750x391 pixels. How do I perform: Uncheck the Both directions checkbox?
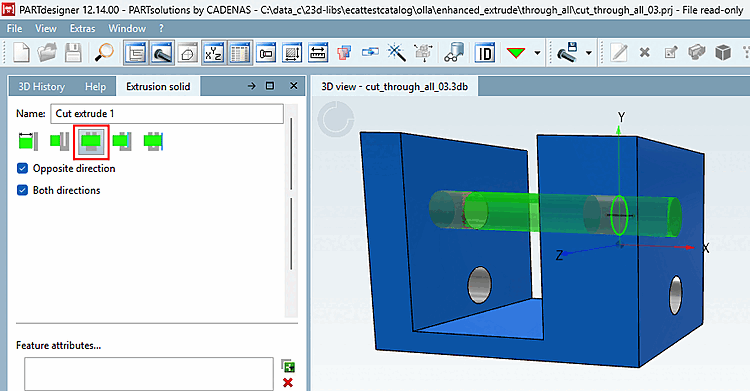point(22,190)
